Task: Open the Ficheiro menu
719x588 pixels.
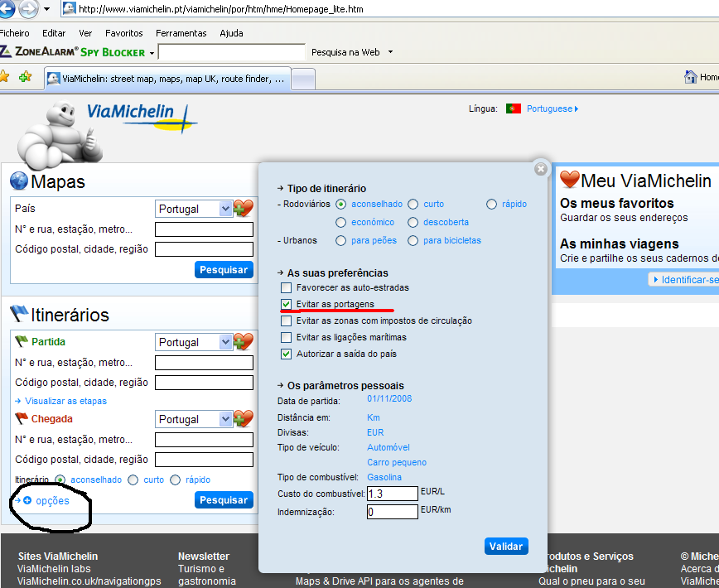Action: tap(14, 33)
